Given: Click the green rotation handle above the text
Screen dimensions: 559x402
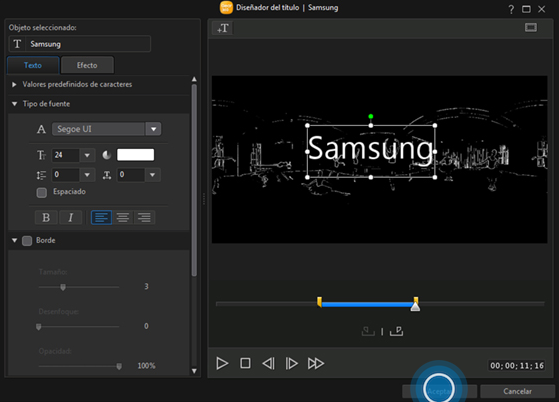Looking at the screenshot, I should point(371,116).
